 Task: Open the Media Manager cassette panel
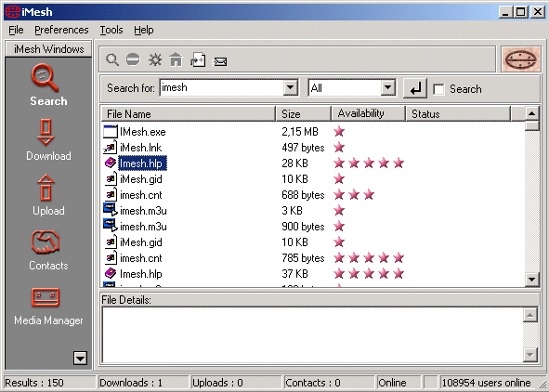(48, 307)
